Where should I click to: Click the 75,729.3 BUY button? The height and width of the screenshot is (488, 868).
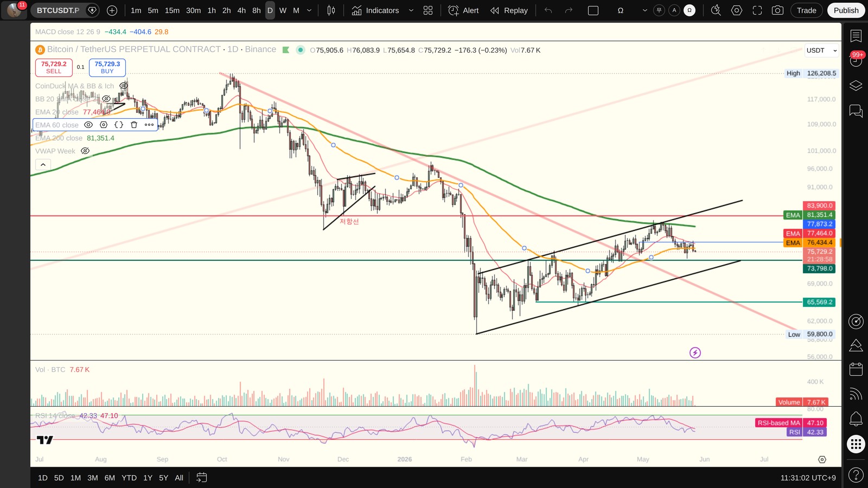[107, 67]
